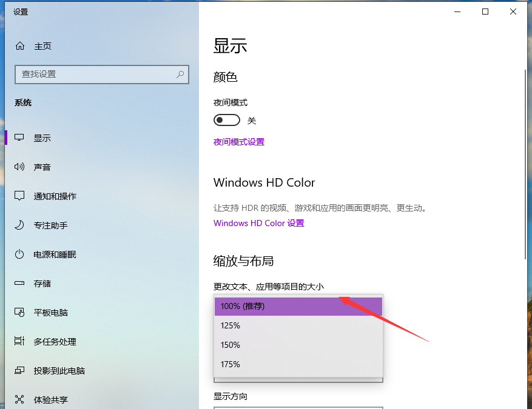This screenshot has height=409, width=532.
Task: Click the search magnifier icon
Action: click(180, 74)
